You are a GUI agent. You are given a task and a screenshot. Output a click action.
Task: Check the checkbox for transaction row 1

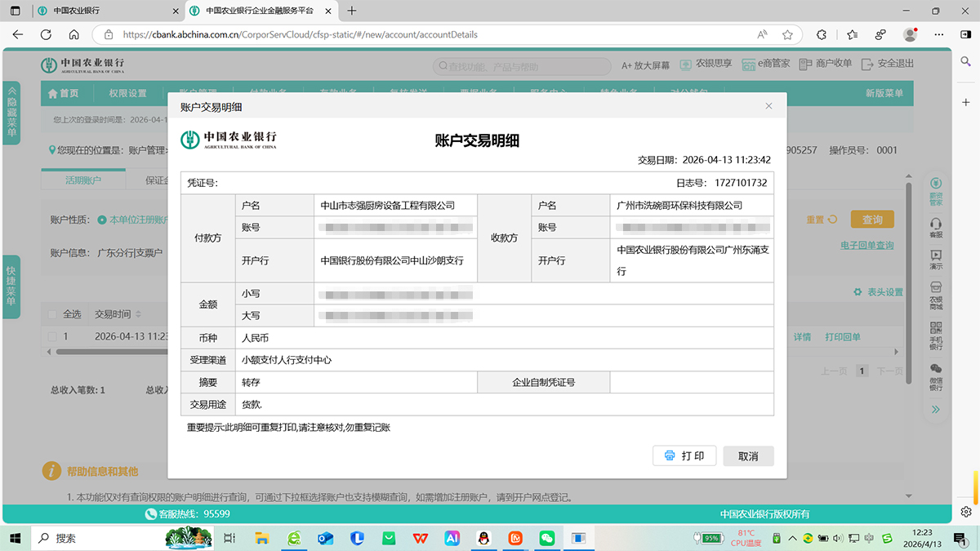pos(52,336)
